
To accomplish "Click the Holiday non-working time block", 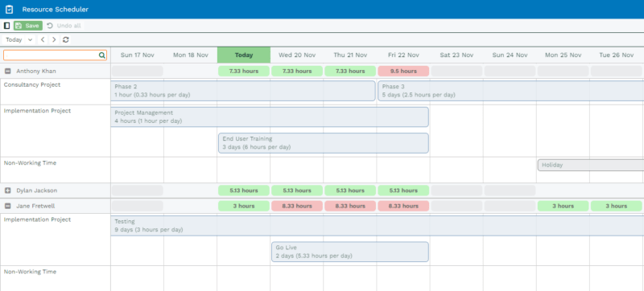I will tap(591, 165).
